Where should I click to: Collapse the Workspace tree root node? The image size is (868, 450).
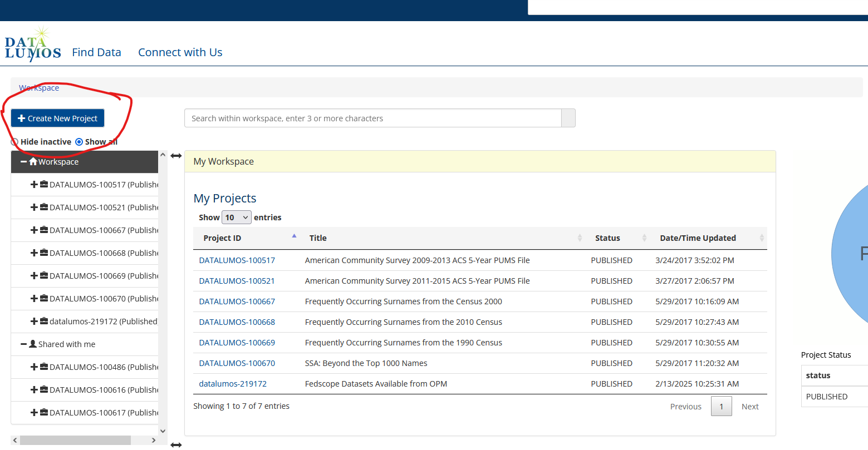coord(24,162)
